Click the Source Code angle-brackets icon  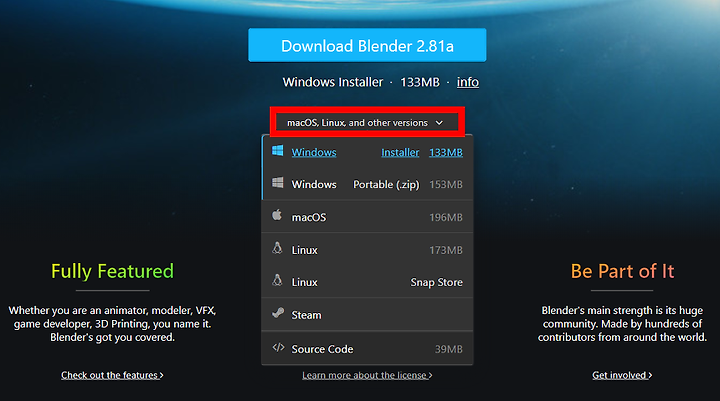pyautogui.click(x=278, y=347)
